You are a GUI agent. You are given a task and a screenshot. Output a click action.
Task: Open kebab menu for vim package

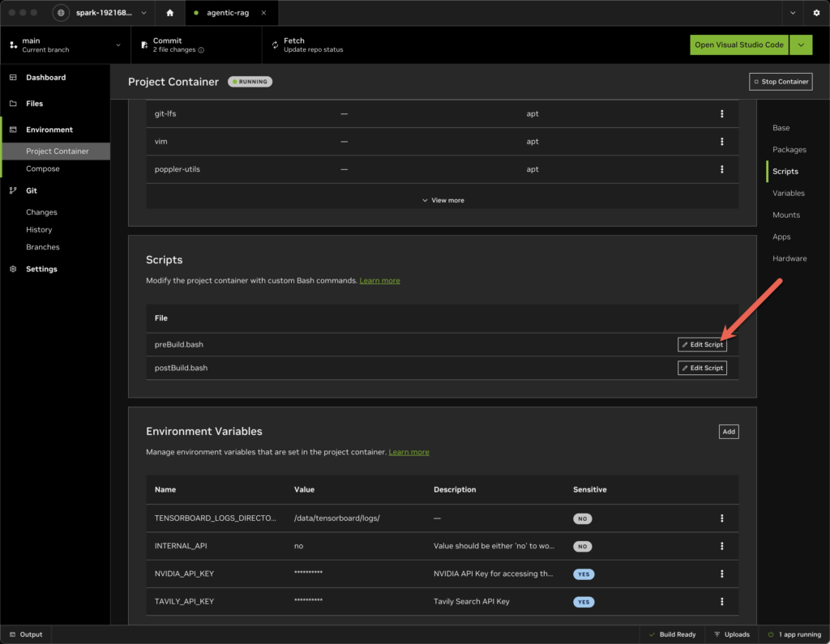721,142
